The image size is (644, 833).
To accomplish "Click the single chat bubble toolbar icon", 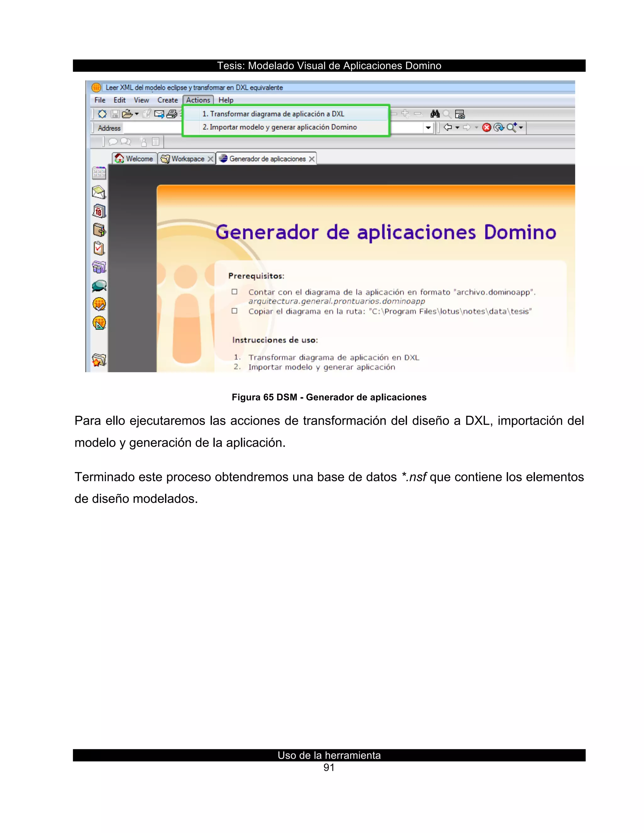I will pos(113,142).
